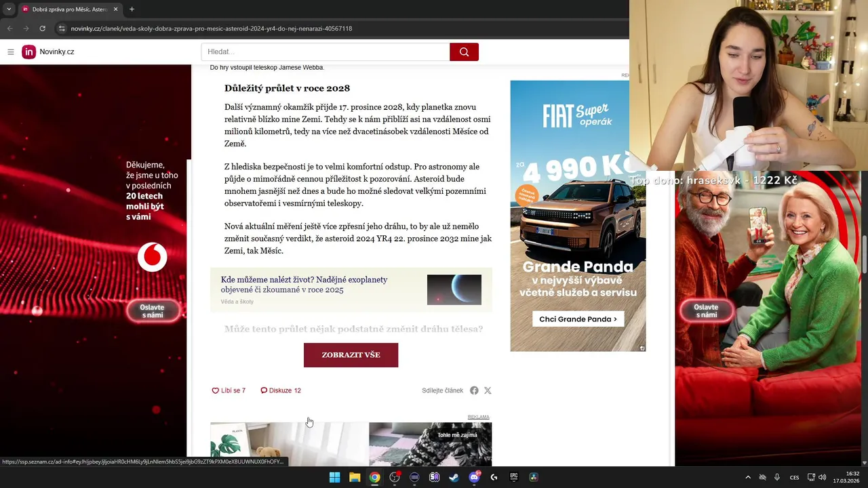Screen dimensions: 868x488
Task: Click 'Chci Grande Panda' ad button
Action: 578,319
